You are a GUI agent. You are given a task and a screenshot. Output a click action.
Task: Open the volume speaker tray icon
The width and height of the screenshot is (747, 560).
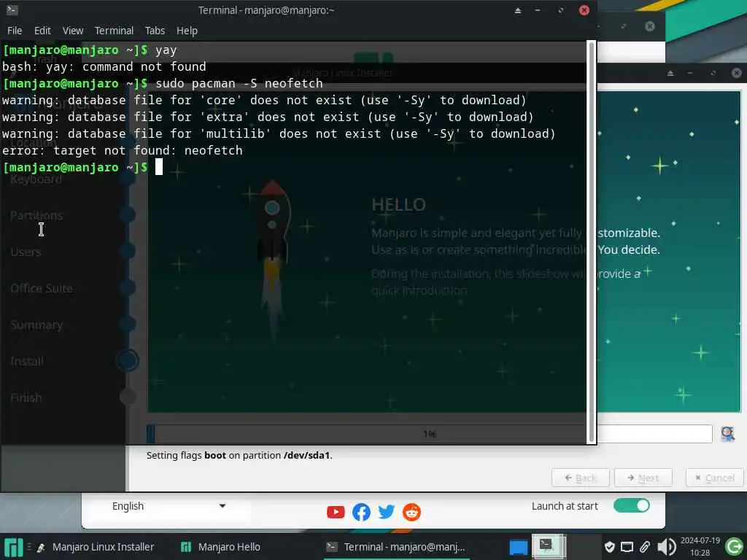coord(667,547)
